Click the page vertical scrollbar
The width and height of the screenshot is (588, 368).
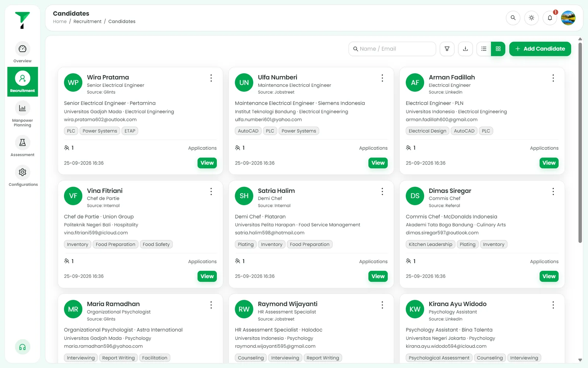tap(580, 143)
